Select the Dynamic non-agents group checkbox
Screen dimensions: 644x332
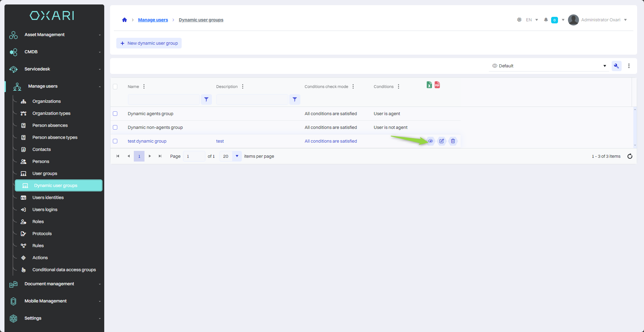115,128
